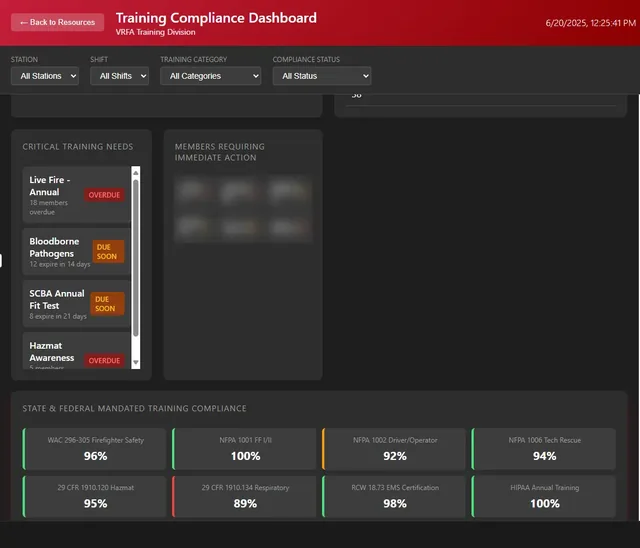640x548 pixels.
Task: Click DUE SOON badge on SCBA Annual Fit Test
Action: point(107,304)
